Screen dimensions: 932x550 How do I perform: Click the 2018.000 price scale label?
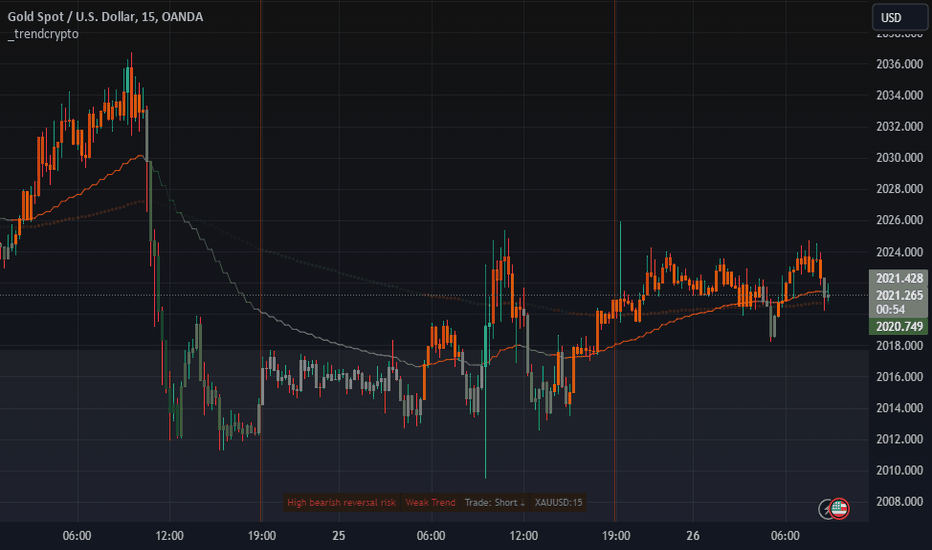(899, 345)
